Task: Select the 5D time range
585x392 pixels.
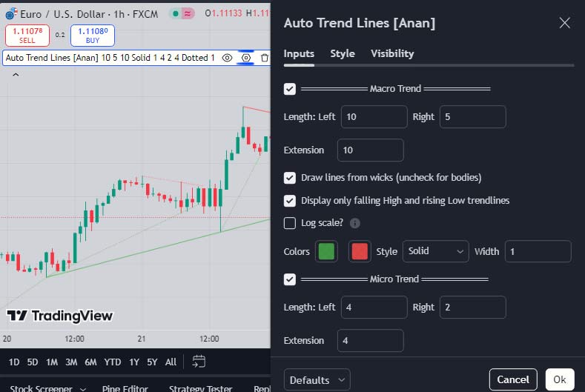Action: 33,362
